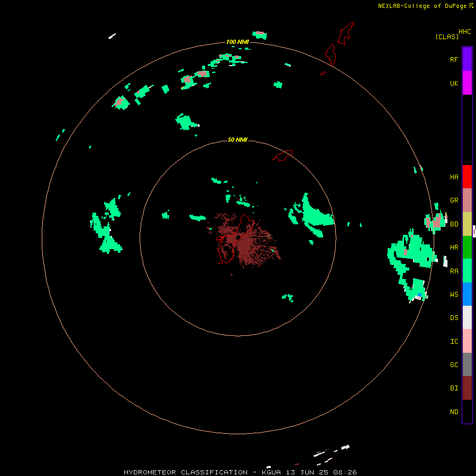Click the IC light pink legend swatch
The width and height of the screenshot is (476, 476).
click(467, 341)
